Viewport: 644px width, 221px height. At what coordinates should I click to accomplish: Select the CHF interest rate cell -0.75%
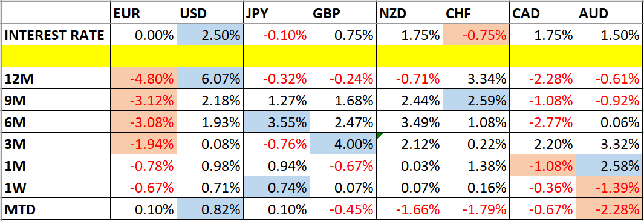click(x=476, y=35)
